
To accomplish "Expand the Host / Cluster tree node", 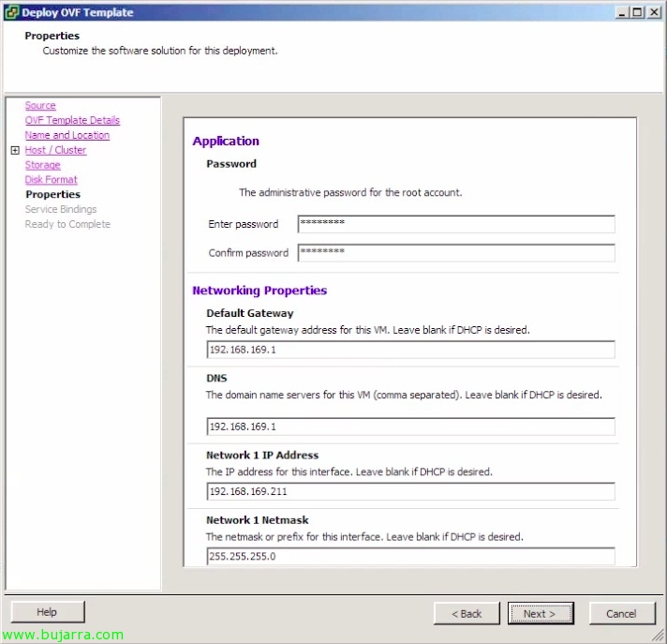I will pos(15,150).
